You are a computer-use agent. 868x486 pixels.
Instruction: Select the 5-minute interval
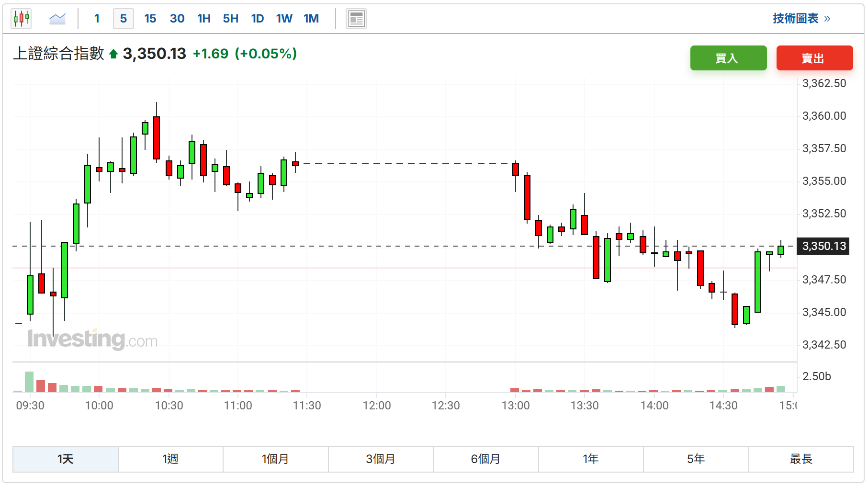click(124, 19)
